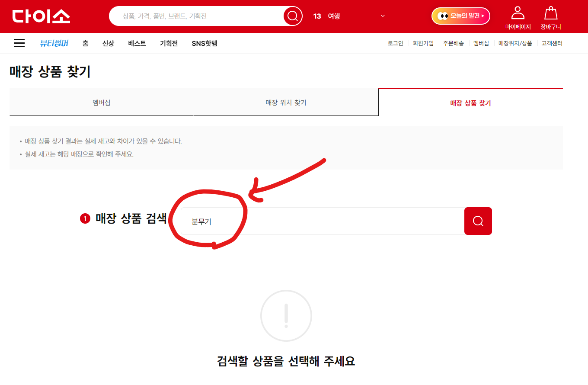Select the 매장 상품 찾기 tab
588x385 pixels.
[x=470, y=103]
